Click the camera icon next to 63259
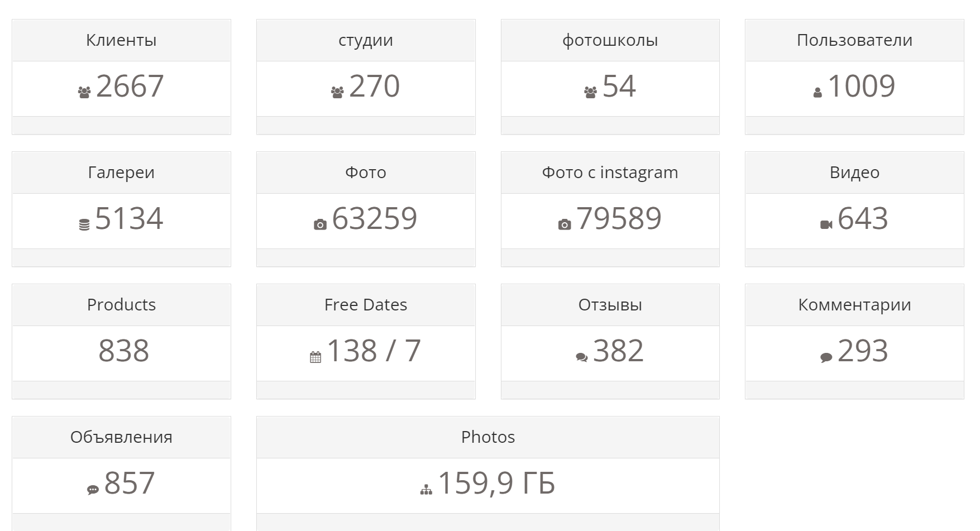Viewport: 980px width, 531px height. click(x=320, y=225)
